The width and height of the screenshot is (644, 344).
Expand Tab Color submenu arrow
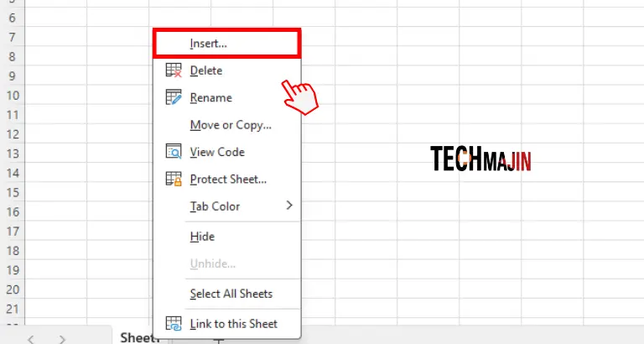289,205
